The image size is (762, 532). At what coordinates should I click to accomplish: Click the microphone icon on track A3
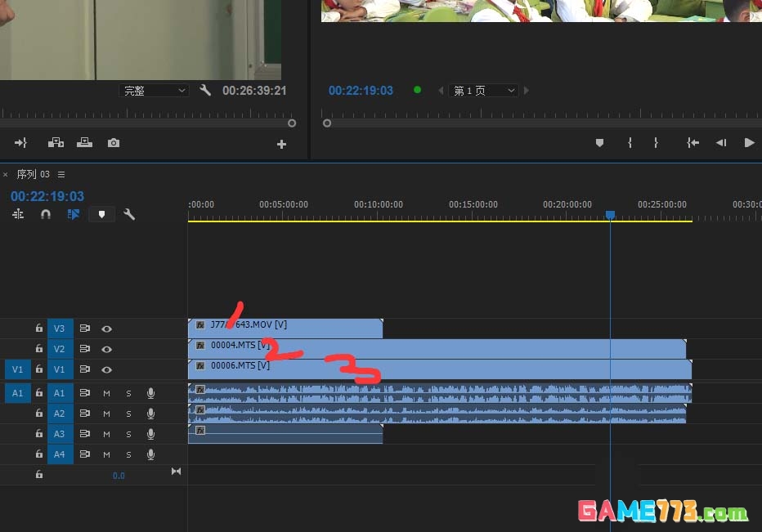pyautogui.click(x=151, y=434)
